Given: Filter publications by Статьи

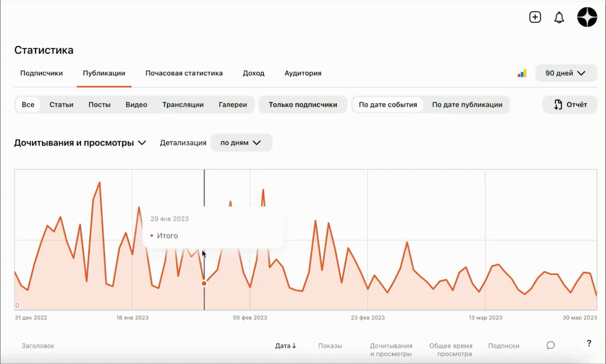Looking at the screenshot, I should [x=61, y=104].
